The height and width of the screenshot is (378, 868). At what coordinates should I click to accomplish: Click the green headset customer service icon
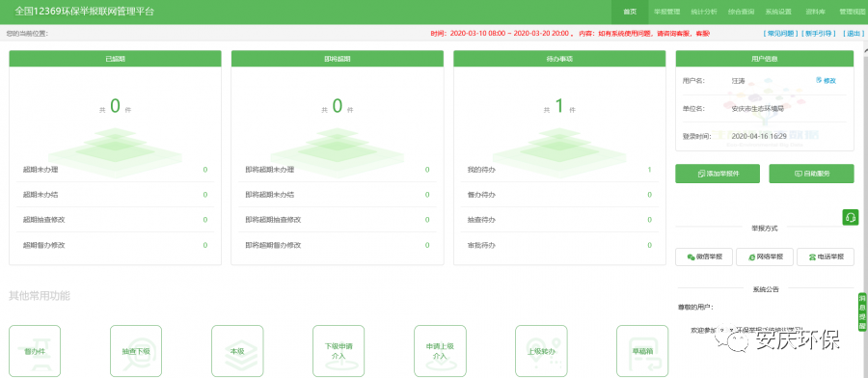click(x=851, y=217)
